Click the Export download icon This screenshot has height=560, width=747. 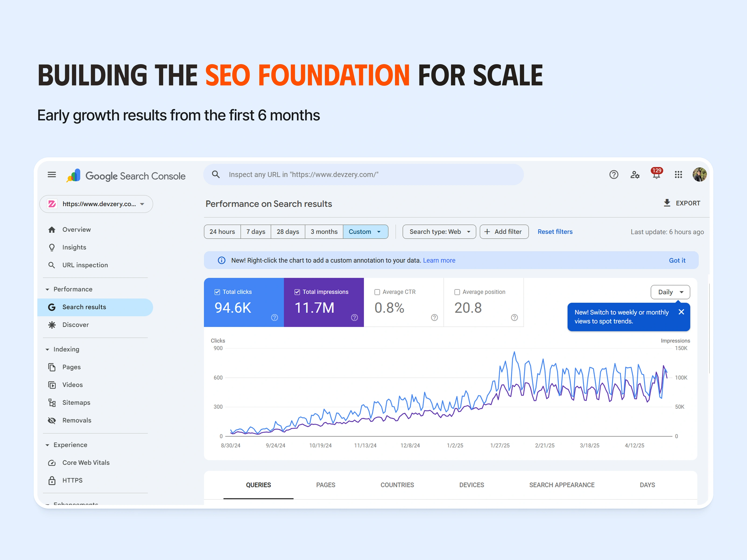pos(667,203)
